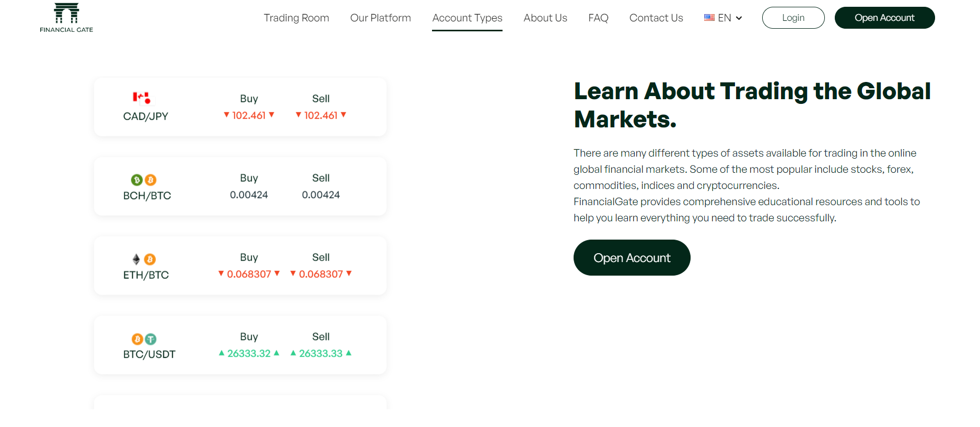Open the Contact Us link
This screenshot has height=427, width=980.
pyautogui.click(x=656, y=18)
